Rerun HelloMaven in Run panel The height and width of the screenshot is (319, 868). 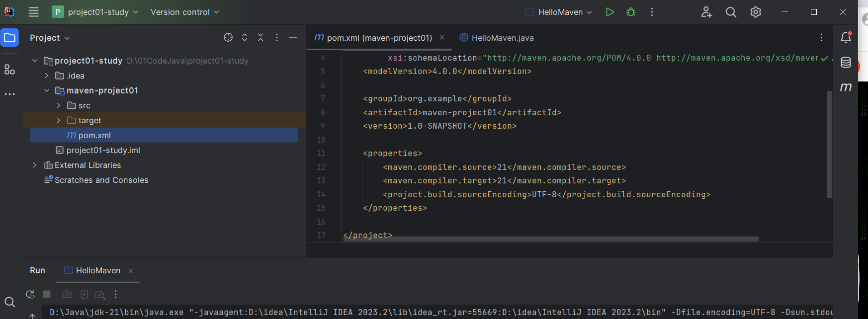coord(30,294)
